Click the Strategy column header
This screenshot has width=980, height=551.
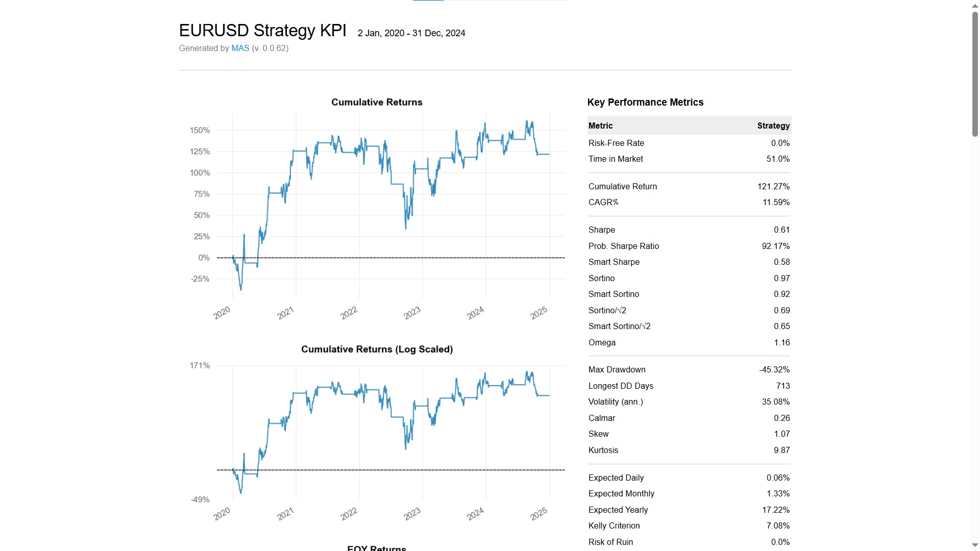(773, 126)
